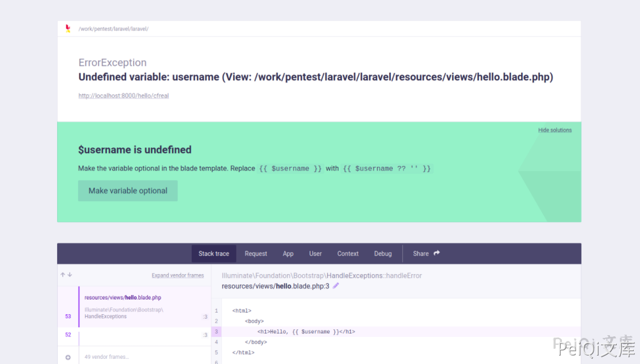The height and width of the screenshot is (364, 640).
Task: Open the localhost:8000/hello/cfreal link
Action: pos(123,96)
